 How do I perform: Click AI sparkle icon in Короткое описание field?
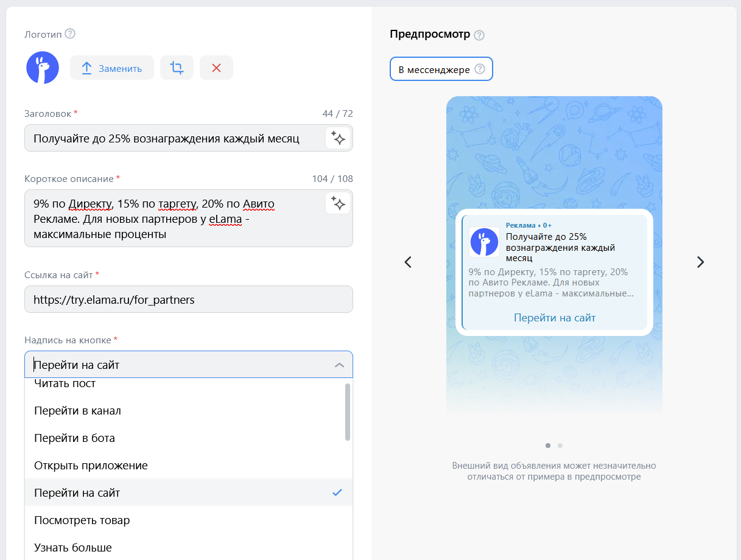338,203
